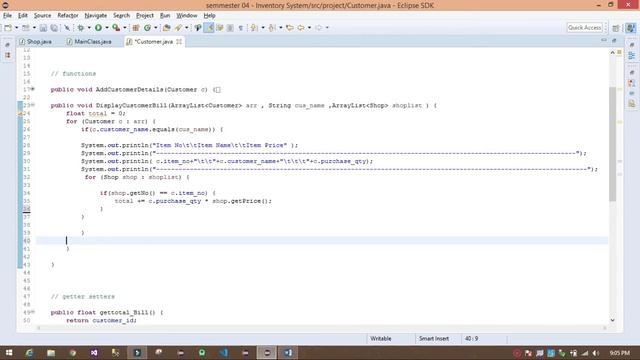Screen dimensions: 640x360
Task: Click the New Java Package icon
Action: pyautogui.click(x=136, y=28)
